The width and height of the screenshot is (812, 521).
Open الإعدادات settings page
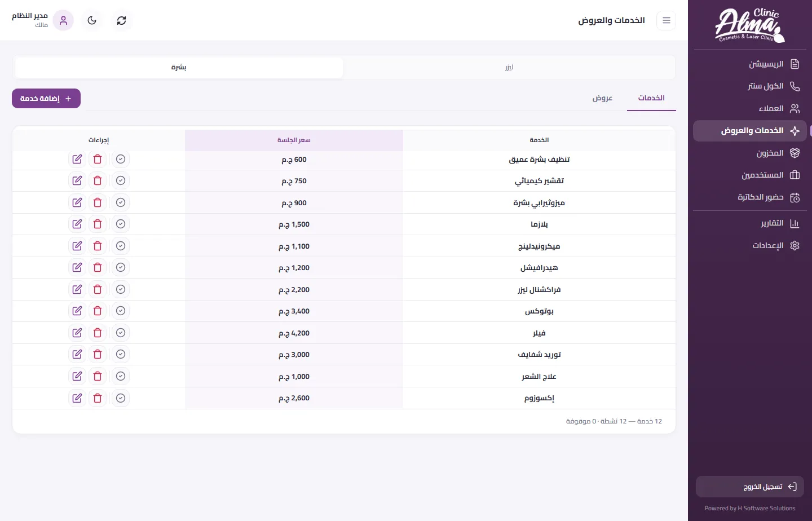click(x=750, y=245)
